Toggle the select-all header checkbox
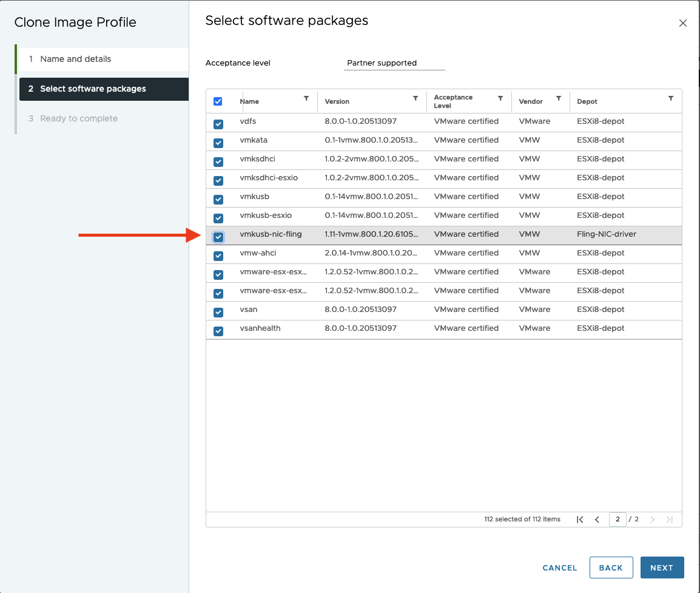Screen dimensions: 700x593 point(218,101)
